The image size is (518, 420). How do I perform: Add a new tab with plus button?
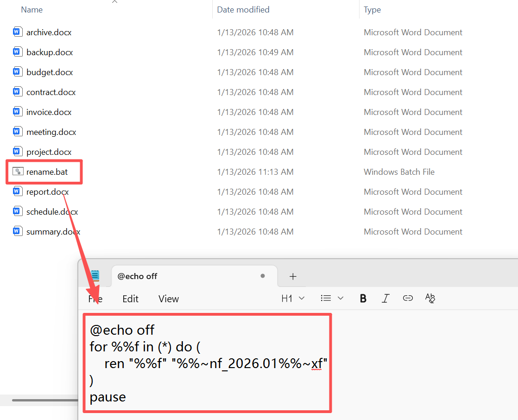pyautogui.click(x=293, y=276)
